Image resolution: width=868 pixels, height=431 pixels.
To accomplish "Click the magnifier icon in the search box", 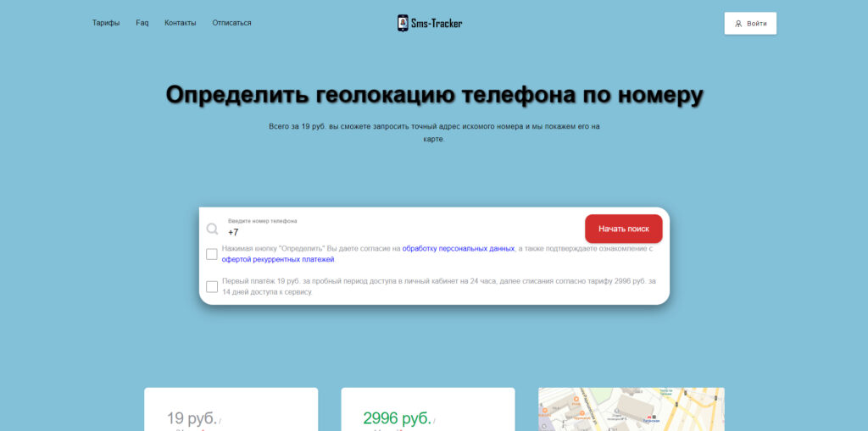I will [212, 229].
